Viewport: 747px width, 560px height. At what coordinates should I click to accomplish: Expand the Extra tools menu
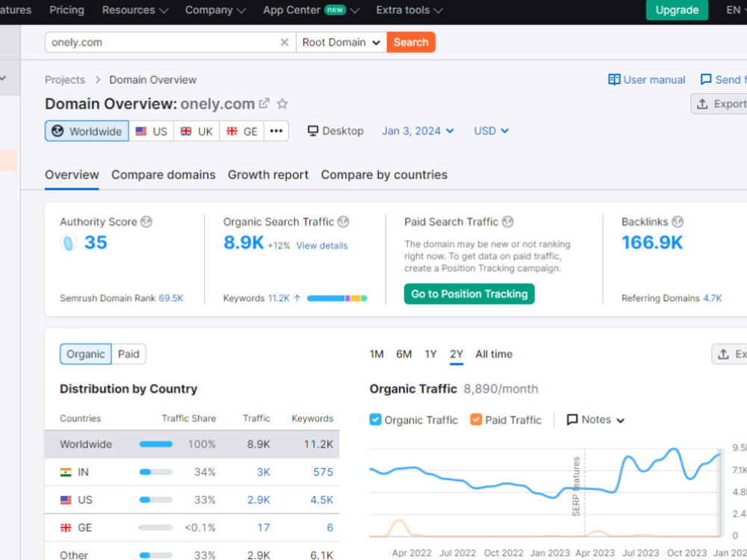409,10
